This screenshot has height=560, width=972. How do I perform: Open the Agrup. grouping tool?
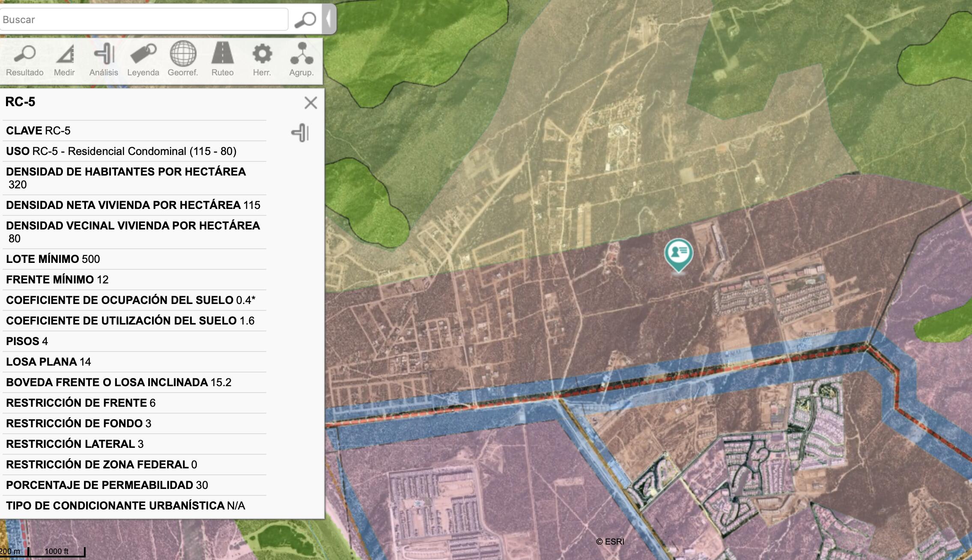(301, 60)
